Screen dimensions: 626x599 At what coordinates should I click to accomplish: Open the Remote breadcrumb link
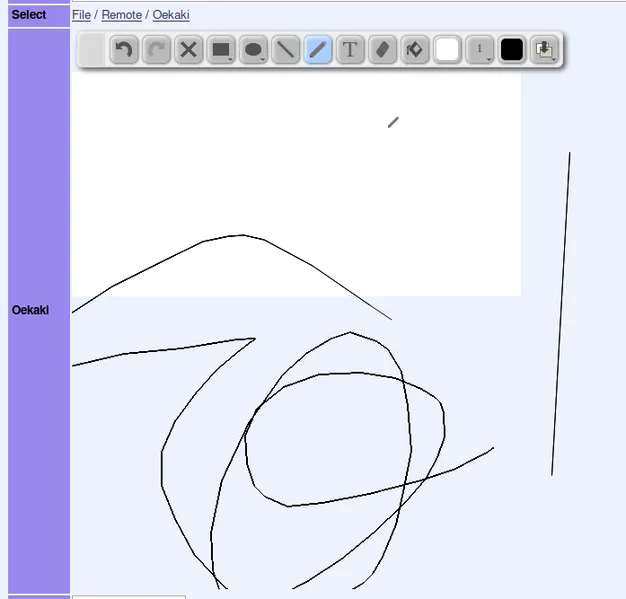[121, 15]
